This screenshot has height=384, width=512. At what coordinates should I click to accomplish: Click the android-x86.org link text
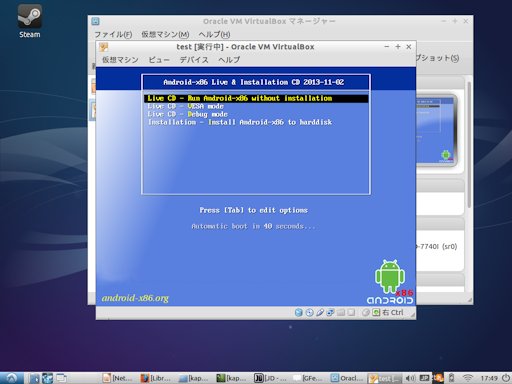pos(135,298)
